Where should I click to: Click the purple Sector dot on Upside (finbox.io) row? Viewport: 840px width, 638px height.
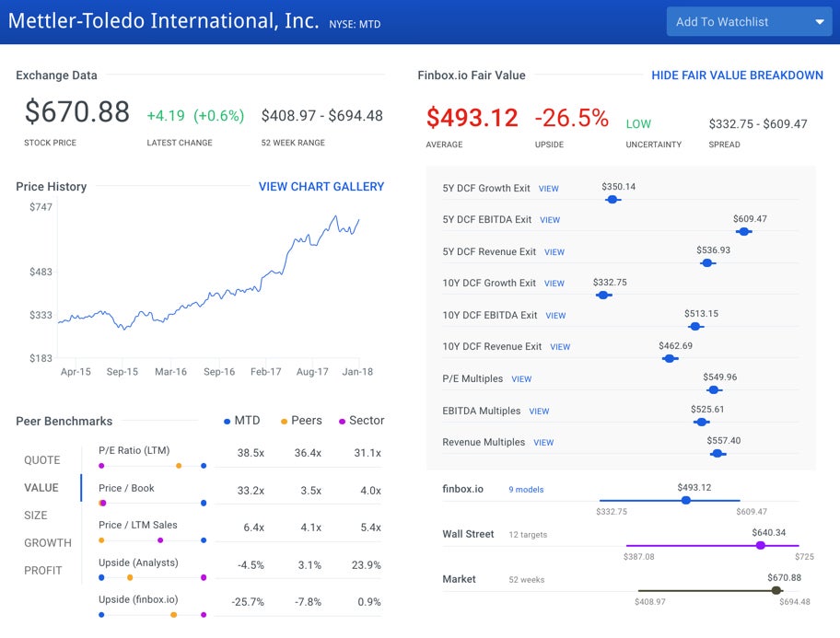[x=204, y=615]
